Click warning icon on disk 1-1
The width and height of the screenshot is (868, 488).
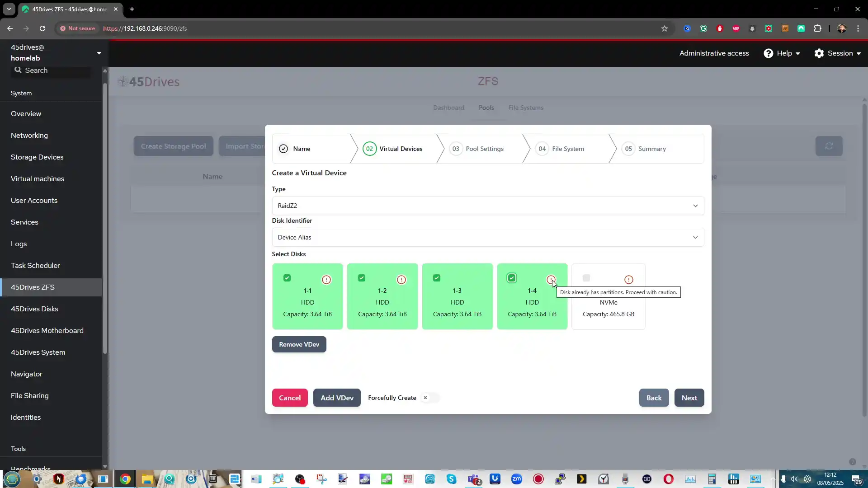326,280
